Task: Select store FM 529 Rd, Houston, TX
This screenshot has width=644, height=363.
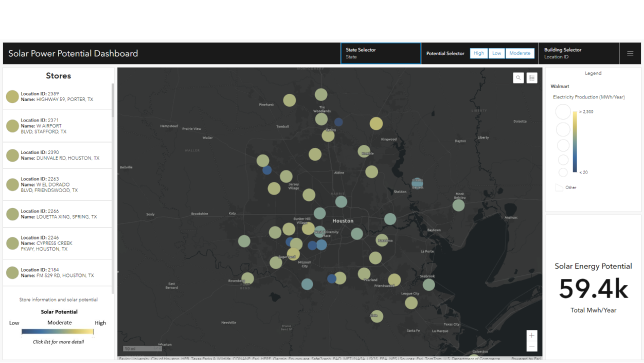Action: click(x=58, y=273)
